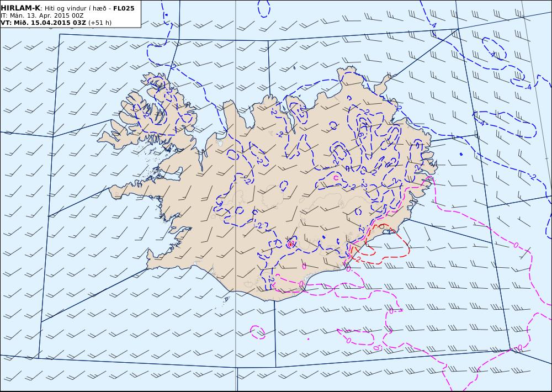This screenshot has height=392, width=552.
Task: Click the 'VT: Mið. 15.04.2015 03Z' valid time
Action: click(43, 23)
